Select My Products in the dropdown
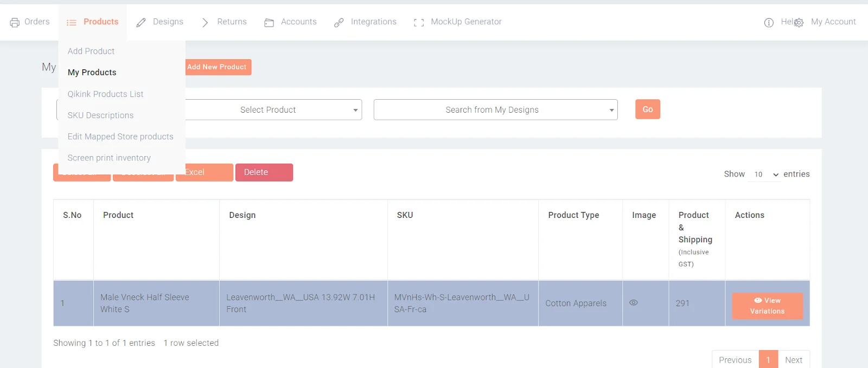Image resolution: width=868 pixels, height=368 pixels. click(92, 72)
